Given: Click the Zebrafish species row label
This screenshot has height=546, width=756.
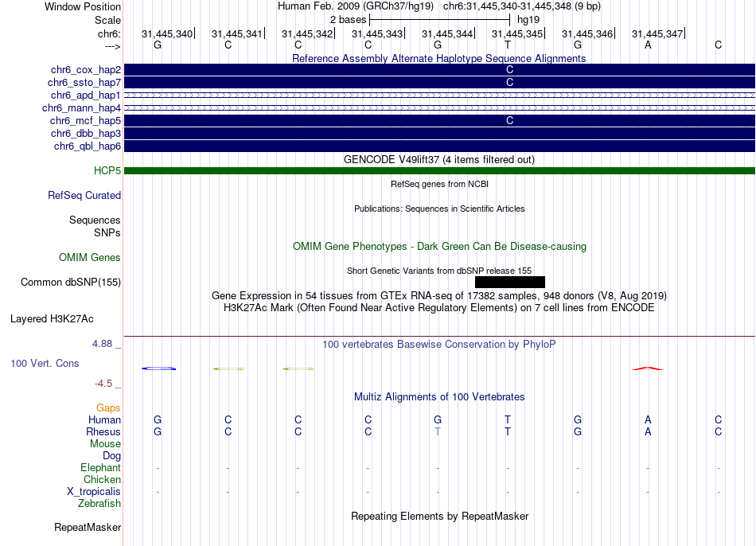Looking at the screenshot, I should [99, 504].
